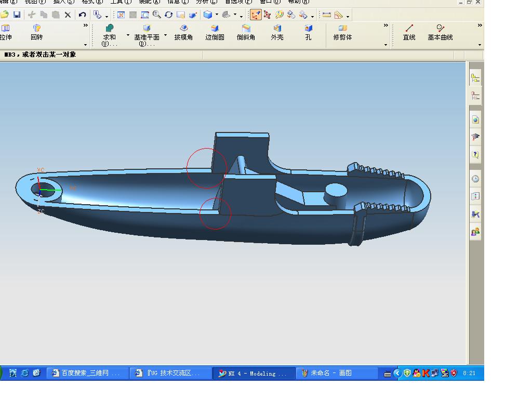Open the 帮助 (Help) menu
532x399 pixels.
pos(299,2)
